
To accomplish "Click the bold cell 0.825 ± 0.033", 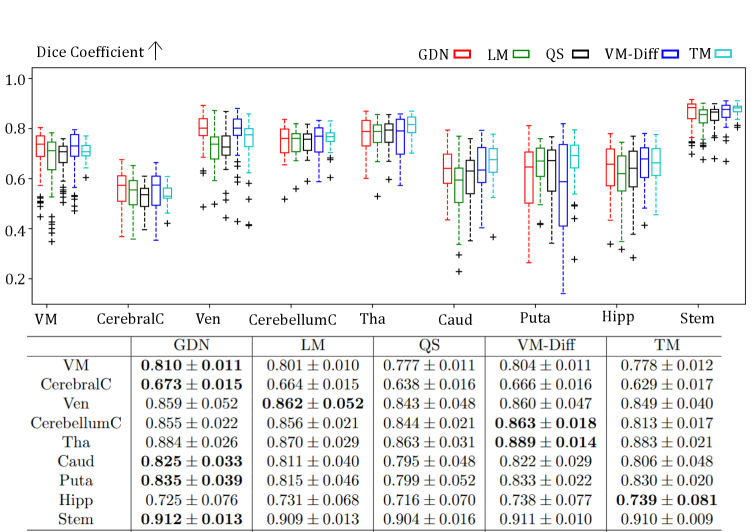I will tap(191, 461).
